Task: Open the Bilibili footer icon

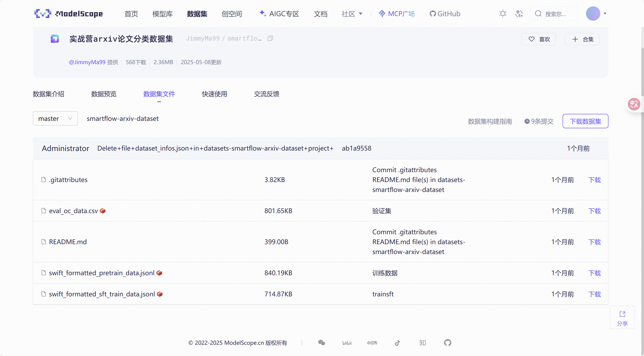Action: 347,342
